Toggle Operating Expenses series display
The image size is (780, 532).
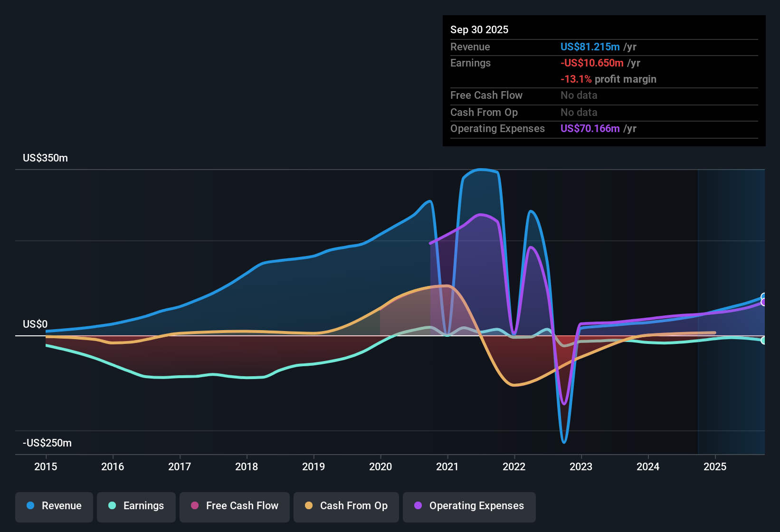[x=469, y=506]
